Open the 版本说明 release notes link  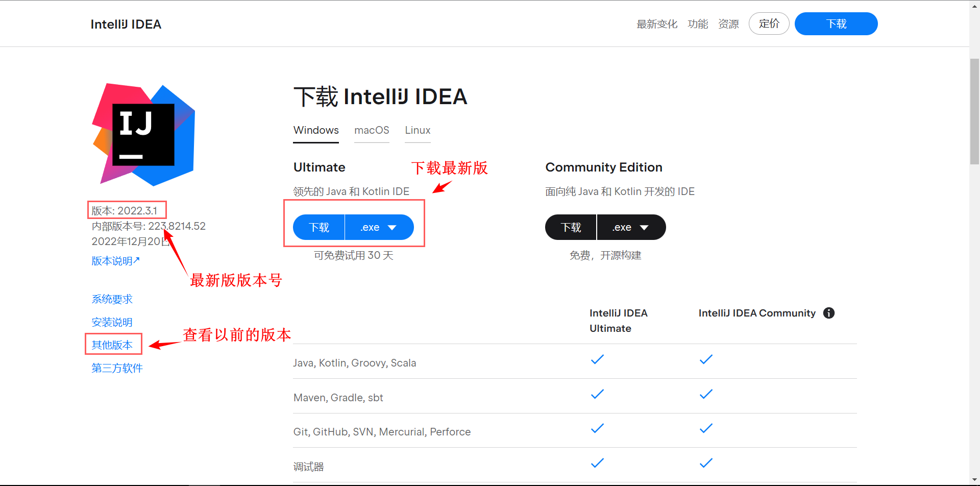click(115, 261)
